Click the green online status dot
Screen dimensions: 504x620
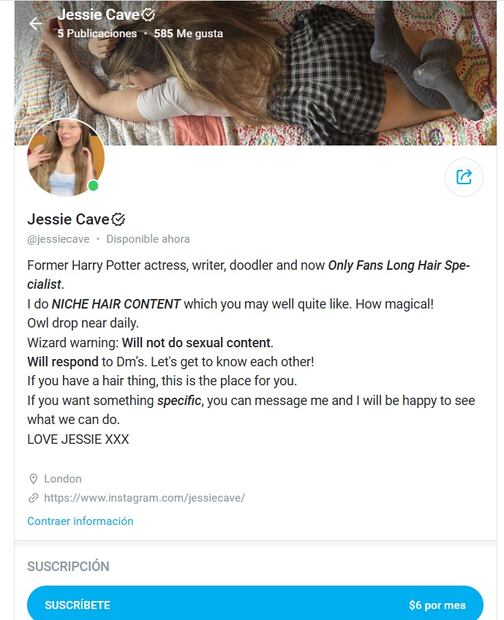click(x=93, y=185)
